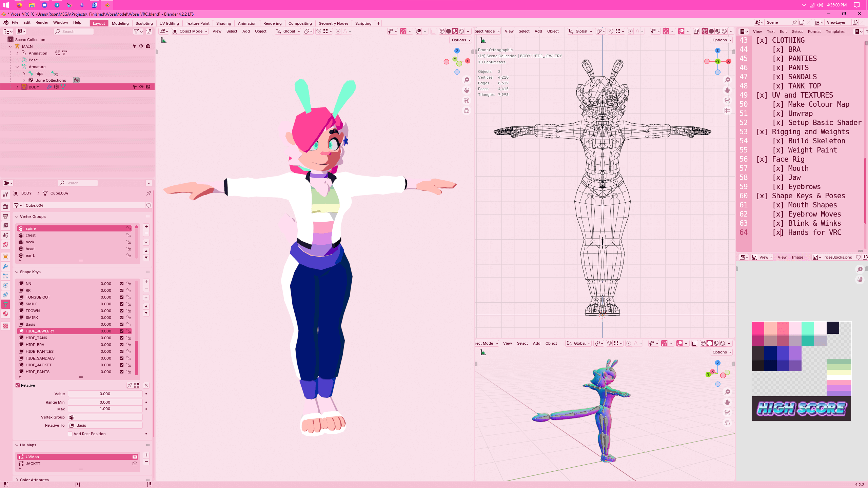Screen dimensions: 868x488
Task: Open the Output properties tab
Action: (x=5, y=216)
